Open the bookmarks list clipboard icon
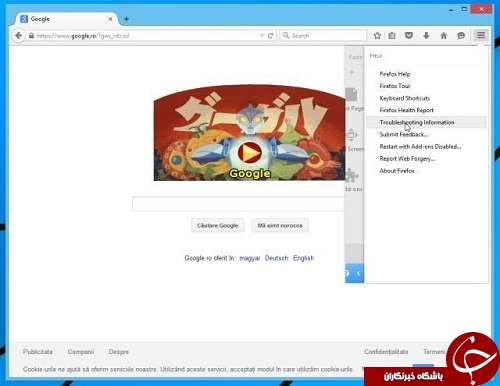The height and width of the screenshot is (386, 500). [392, 35]
